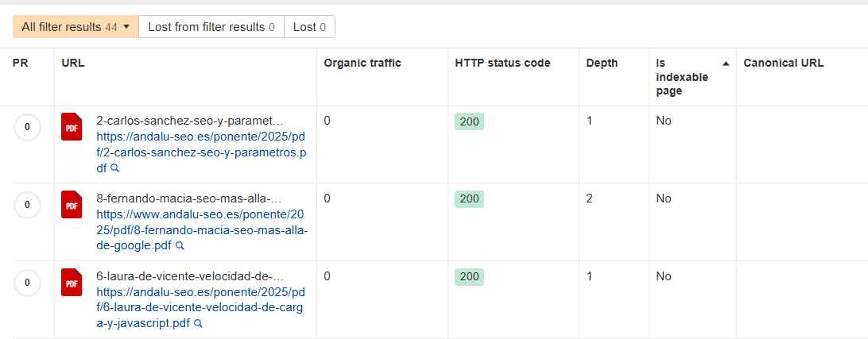Click magnifier icon after fernando-macia URL
Image resolution: width=868 pixels, height=339 pixels.
(x=180, y=246)
